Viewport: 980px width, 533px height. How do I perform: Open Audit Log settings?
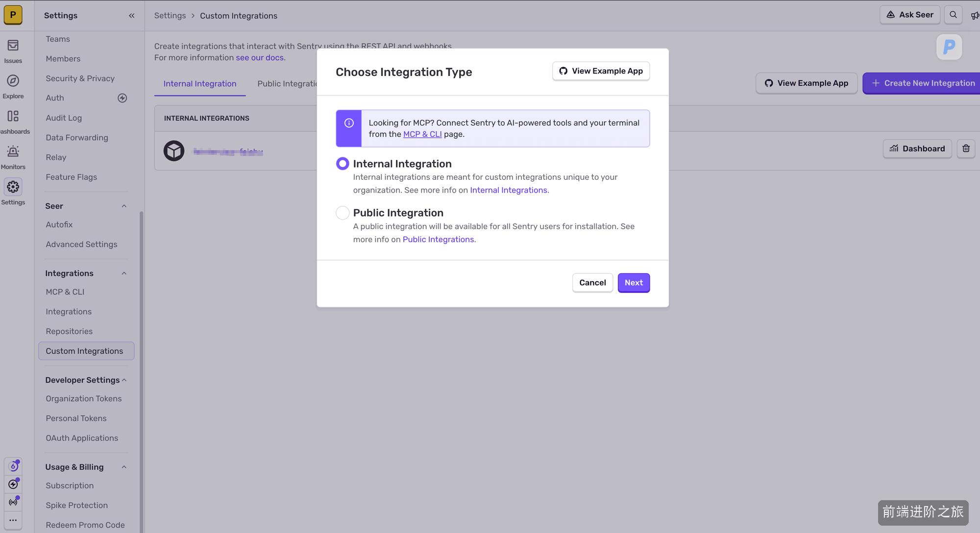(x=64, y=118)
